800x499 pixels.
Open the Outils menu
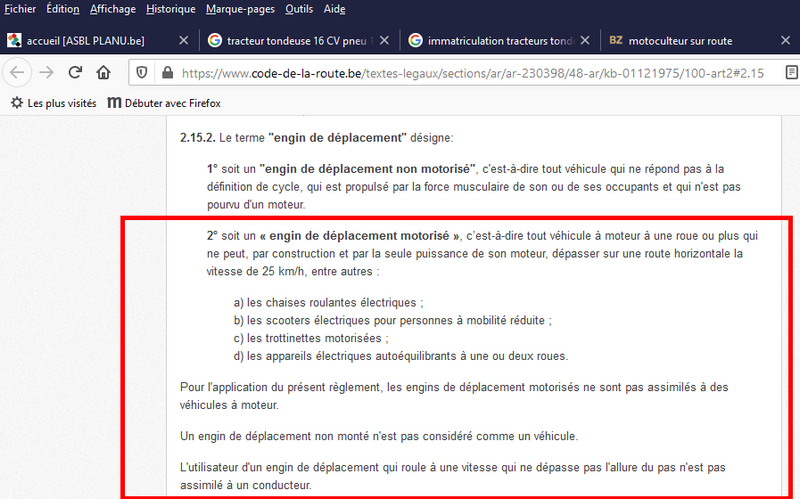299,9
